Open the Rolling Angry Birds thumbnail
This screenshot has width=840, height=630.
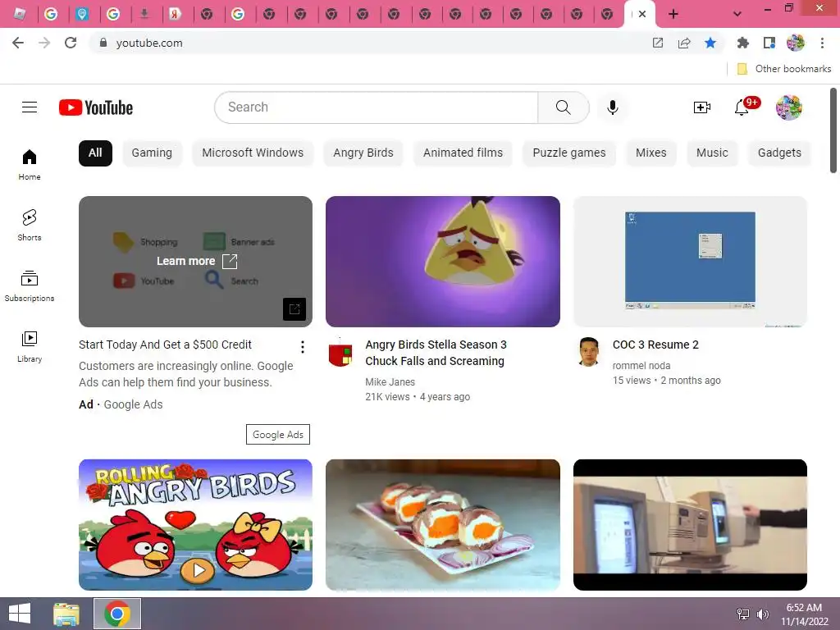pos(195,525)
